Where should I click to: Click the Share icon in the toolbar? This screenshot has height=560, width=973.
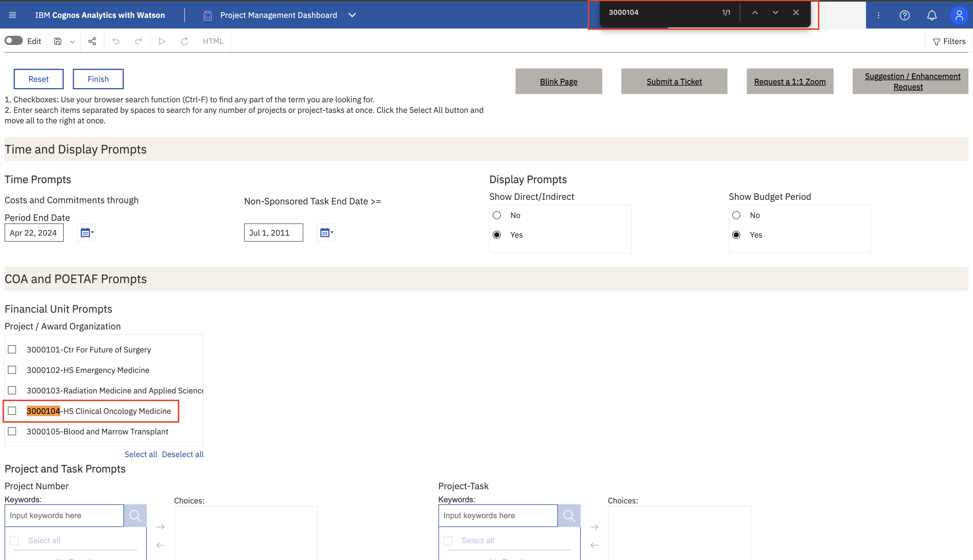[x=92, y=41]
